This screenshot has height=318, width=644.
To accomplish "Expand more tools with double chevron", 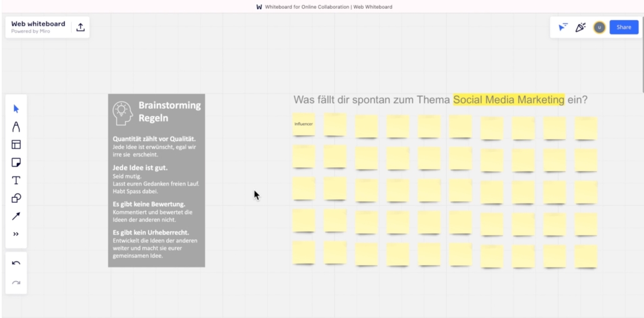I will (x=16, y=234).
